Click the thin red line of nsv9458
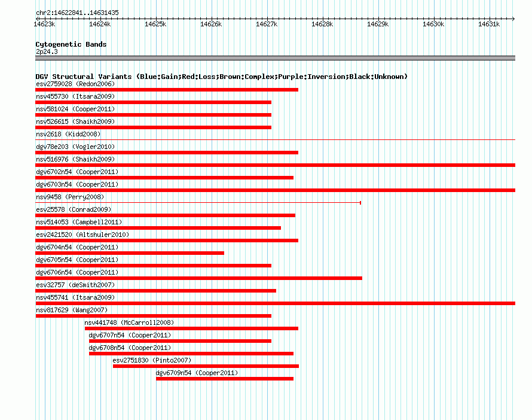 tap(198, 203)
